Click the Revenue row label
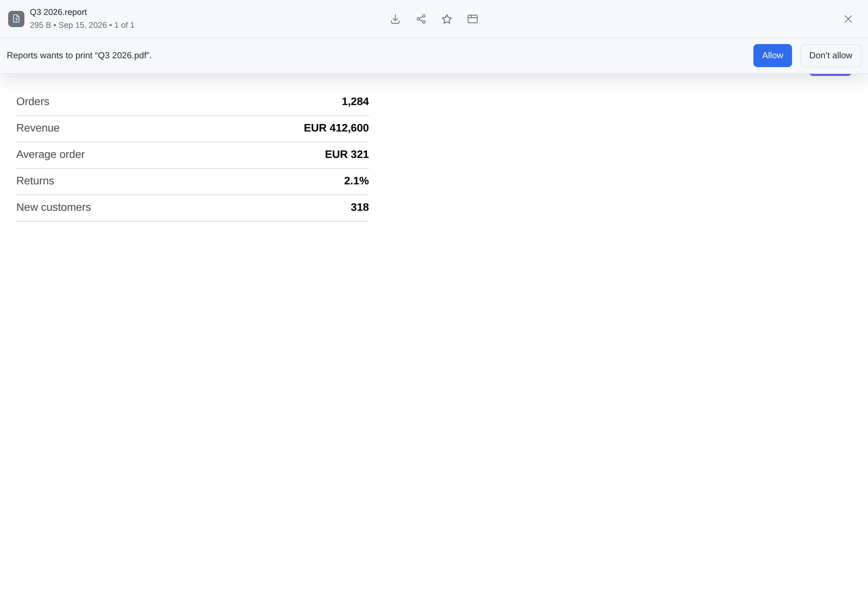Screen dimensions: 868x610 (38, 128)
